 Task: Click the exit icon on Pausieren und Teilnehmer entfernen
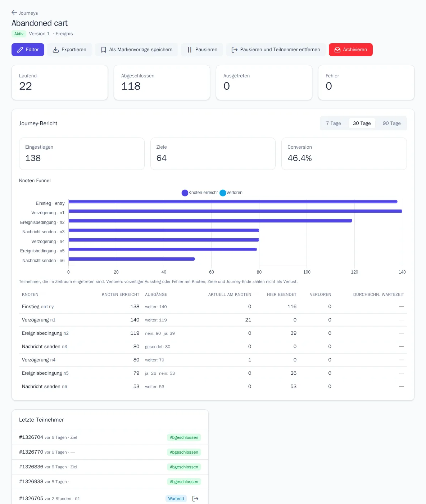click(x=235, y=50)
